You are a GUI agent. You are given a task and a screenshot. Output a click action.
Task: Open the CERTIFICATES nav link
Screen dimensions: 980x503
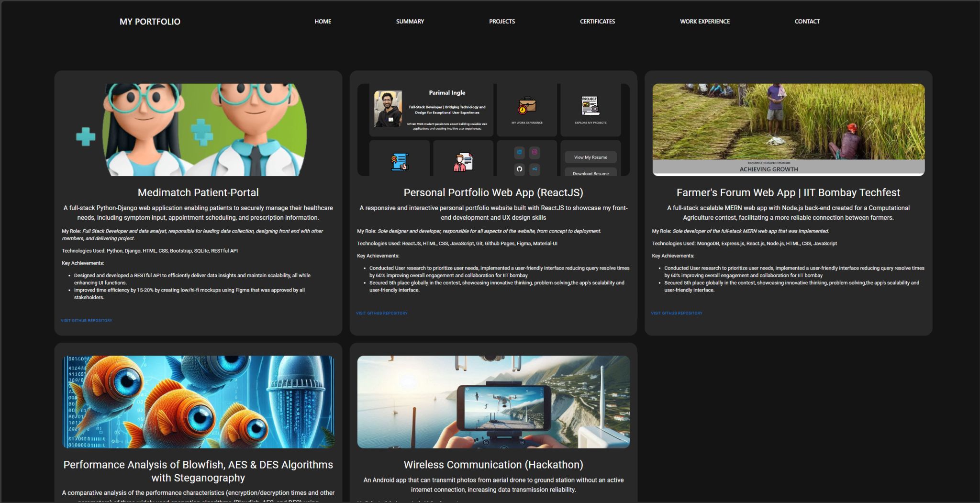click(x=597, y=22)
